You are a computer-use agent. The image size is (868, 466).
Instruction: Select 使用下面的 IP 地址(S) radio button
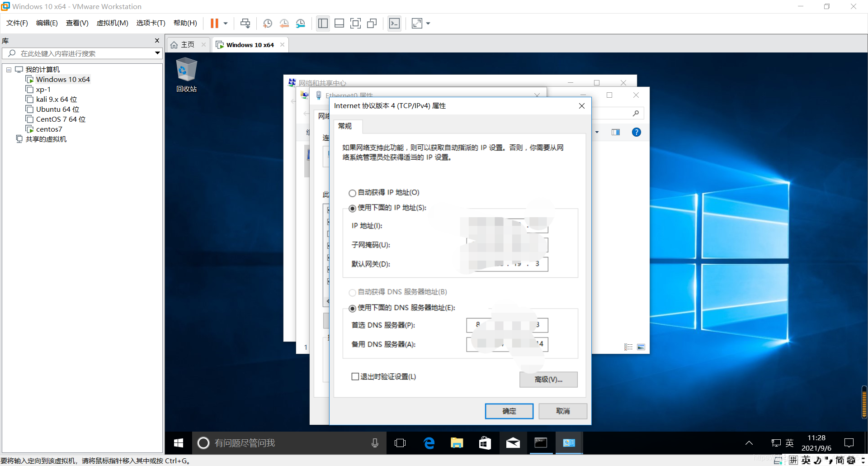[x=352, y=209]
